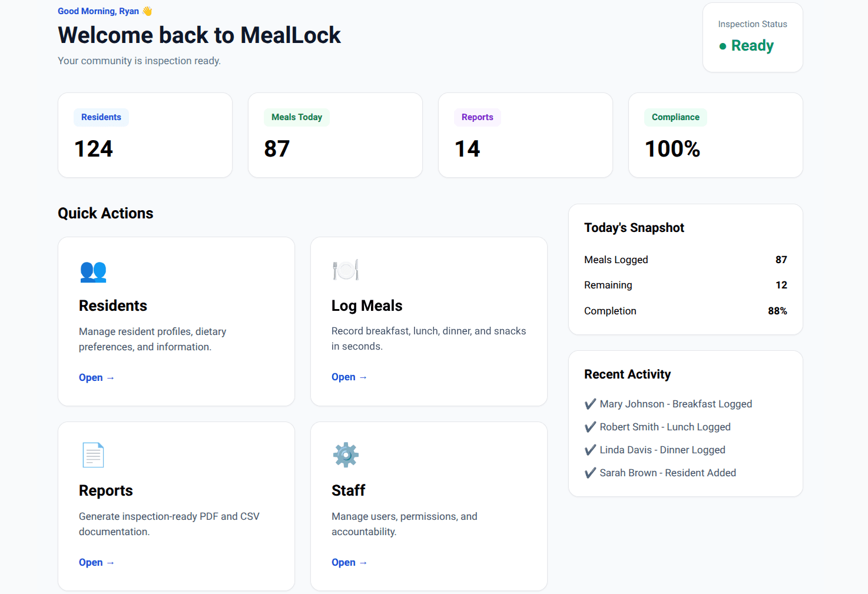The width and height of the screenshot is (868, 594).
Task: Click the Residents card heading
Action: (113, 306)
